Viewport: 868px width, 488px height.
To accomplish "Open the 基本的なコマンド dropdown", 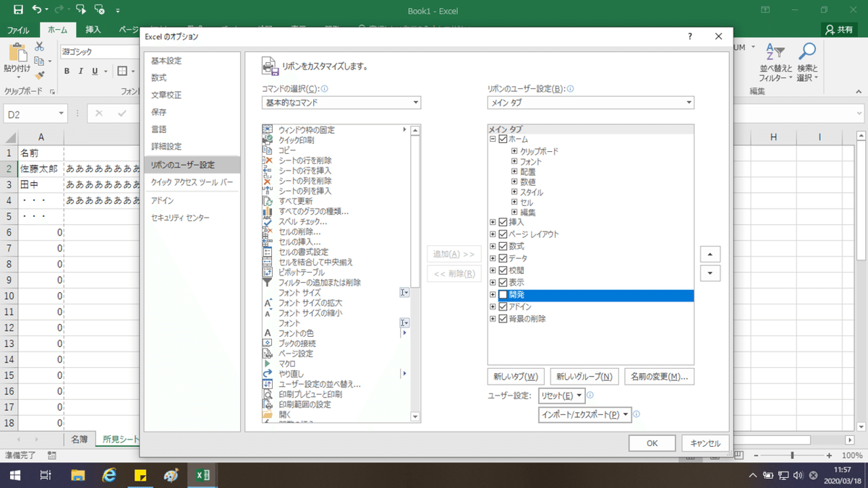I will tap(341, 103).
